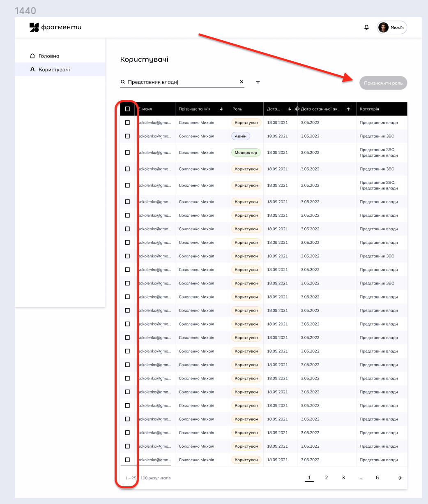Toggle the select-all checkbox in the table header
The height and width of the screenshot is (504, 428).
[127, 109]
